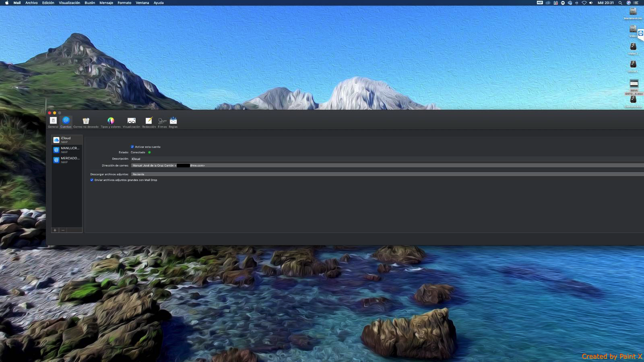Open the General preferences pane
Screen dimensions: 644x362
[53, 122]
